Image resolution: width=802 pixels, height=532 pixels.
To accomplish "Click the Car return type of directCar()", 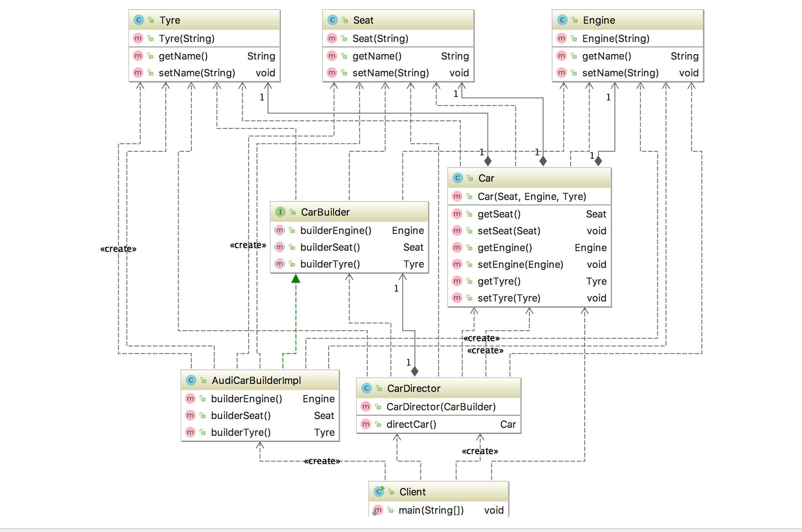I will pos(508,424).
